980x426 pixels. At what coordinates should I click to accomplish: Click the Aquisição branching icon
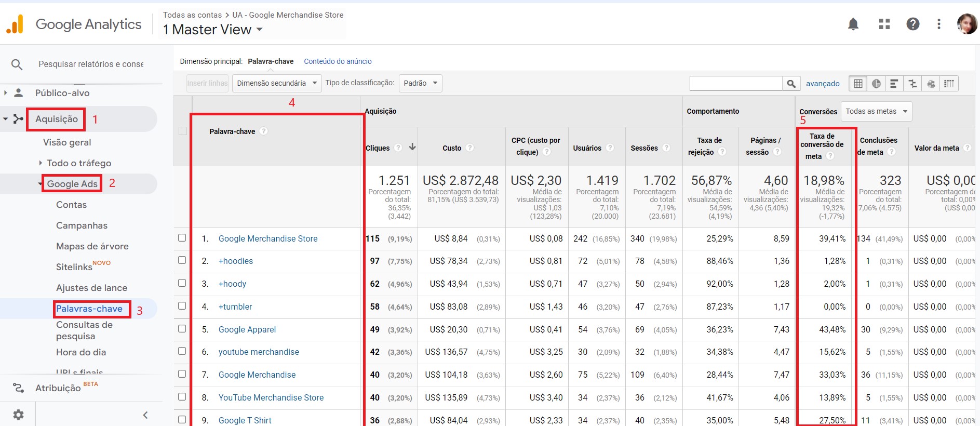coord(18,119)
